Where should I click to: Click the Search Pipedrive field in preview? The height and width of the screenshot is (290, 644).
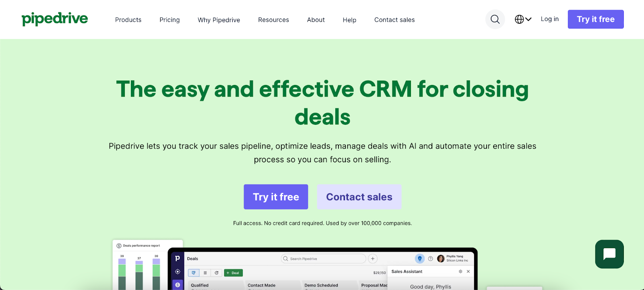click(323, 259)
